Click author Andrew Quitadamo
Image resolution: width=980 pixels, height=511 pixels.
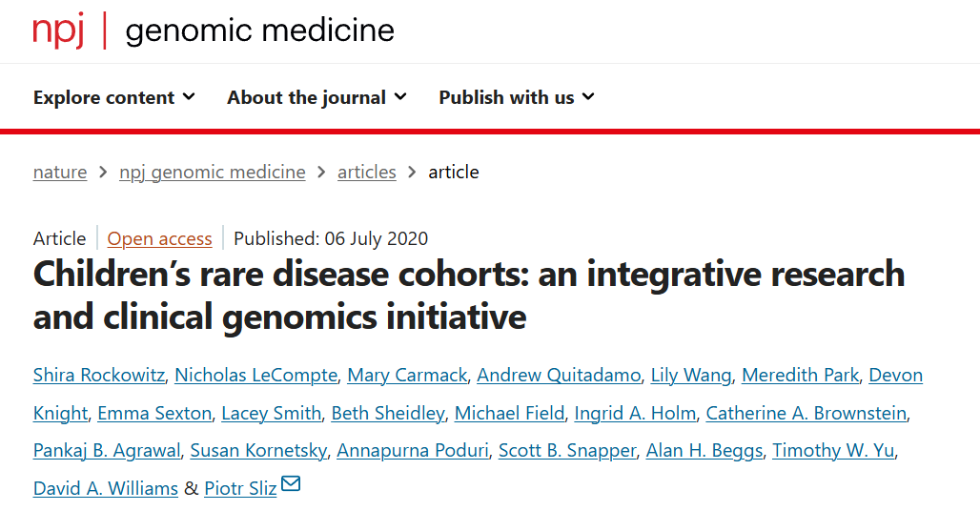click(559, 375)
